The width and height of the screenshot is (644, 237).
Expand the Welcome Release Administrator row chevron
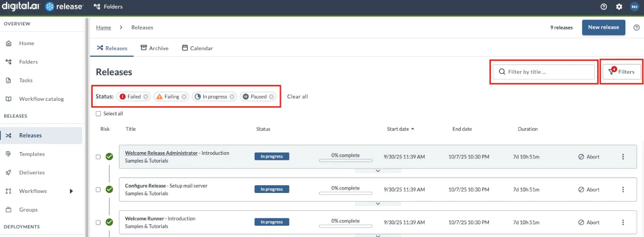pos(378,171)
